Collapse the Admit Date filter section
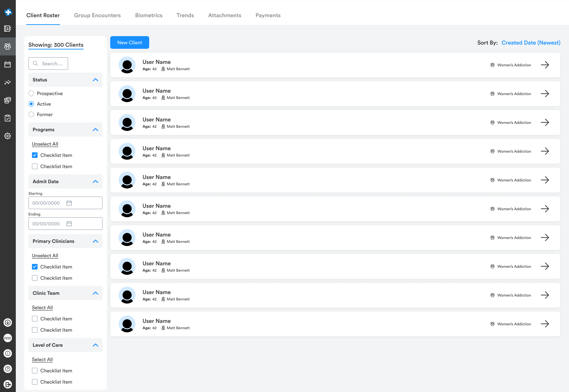The image size is (569, 392). pos(95,182)
